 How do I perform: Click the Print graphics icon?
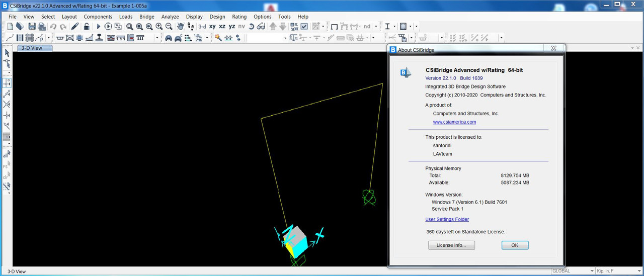tap(42, 26)
